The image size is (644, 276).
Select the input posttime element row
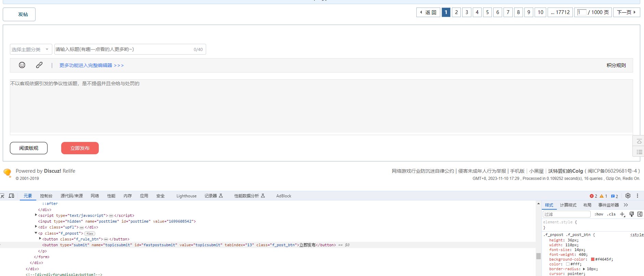[x=117, y=222]
